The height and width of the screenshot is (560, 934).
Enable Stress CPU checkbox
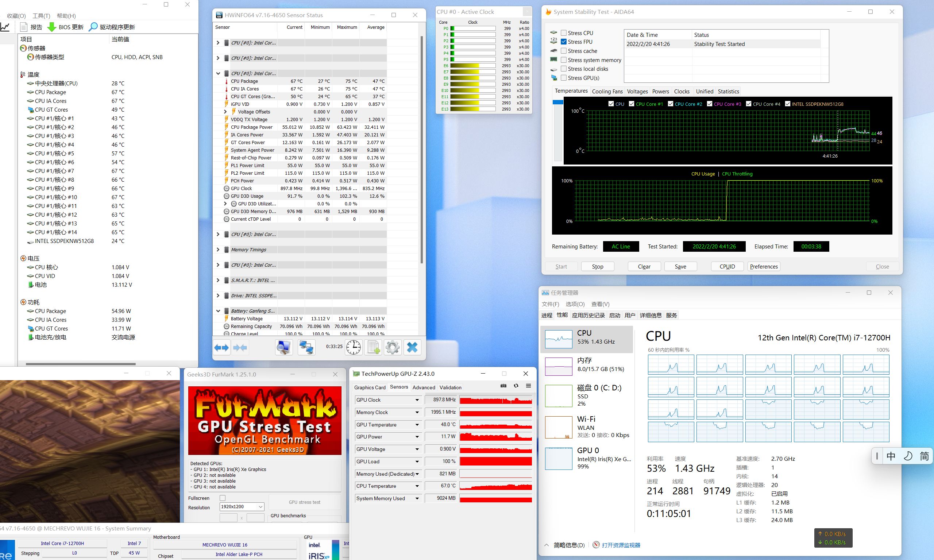[563, 33]
